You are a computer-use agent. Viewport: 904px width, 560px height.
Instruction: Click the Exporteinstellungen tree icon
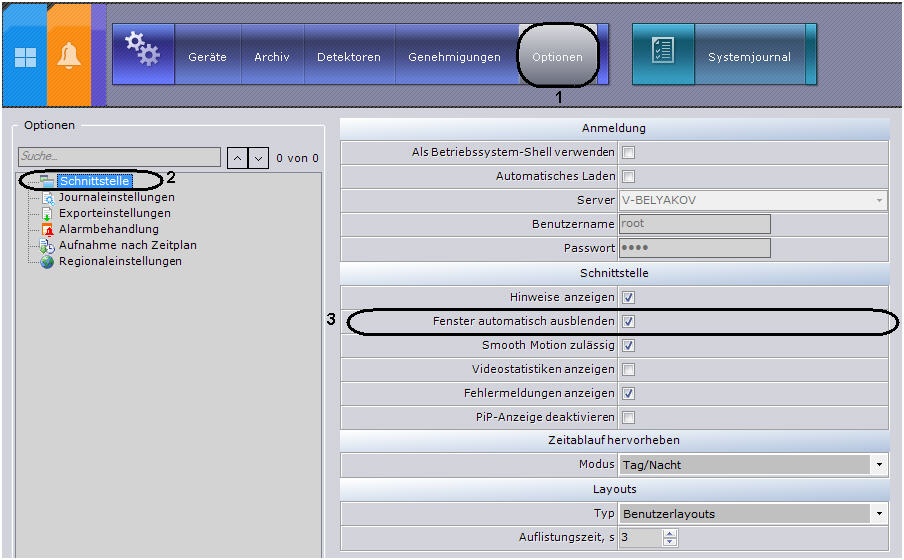[47, 214]
